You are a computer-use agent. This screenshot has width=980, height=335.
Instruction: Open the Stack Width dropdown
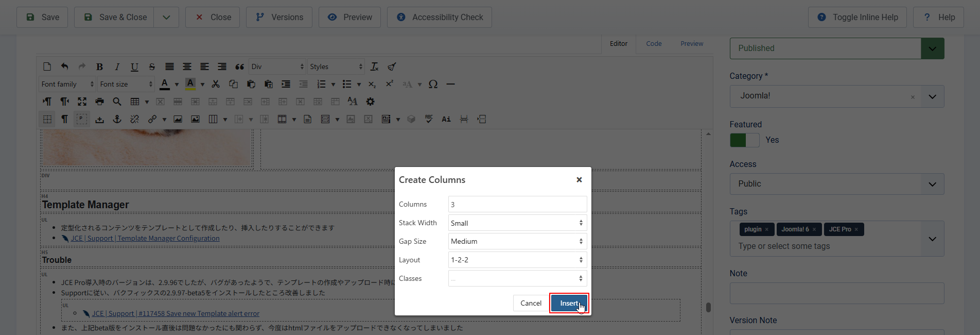coord(517,223)
